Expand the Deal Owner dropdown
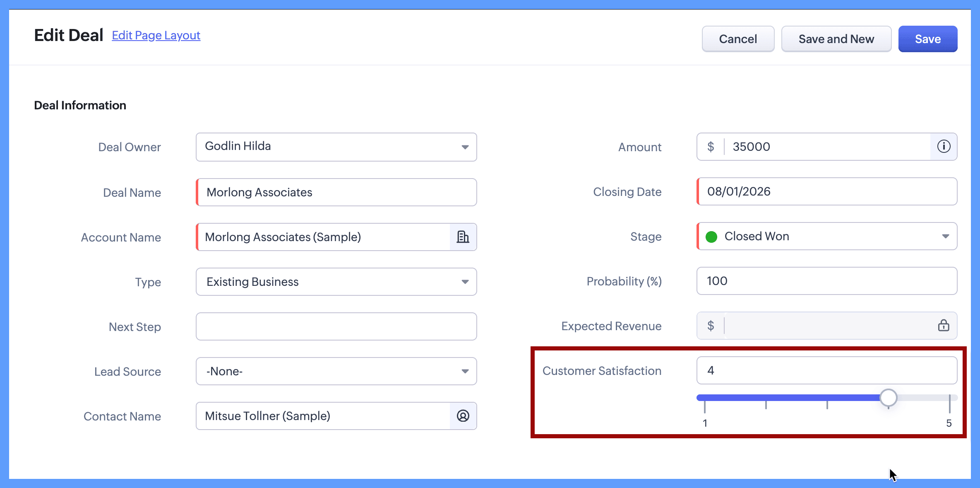 click(465, 147)
